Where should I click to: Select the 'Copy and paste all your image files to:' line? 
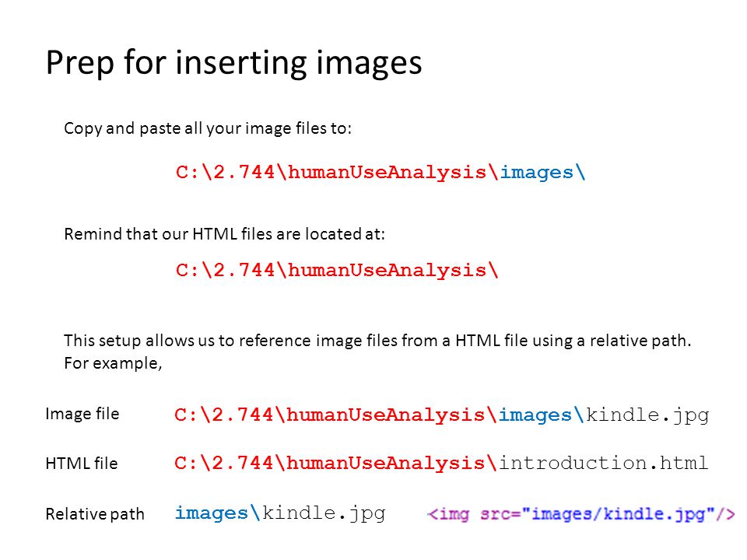(208, 128)
